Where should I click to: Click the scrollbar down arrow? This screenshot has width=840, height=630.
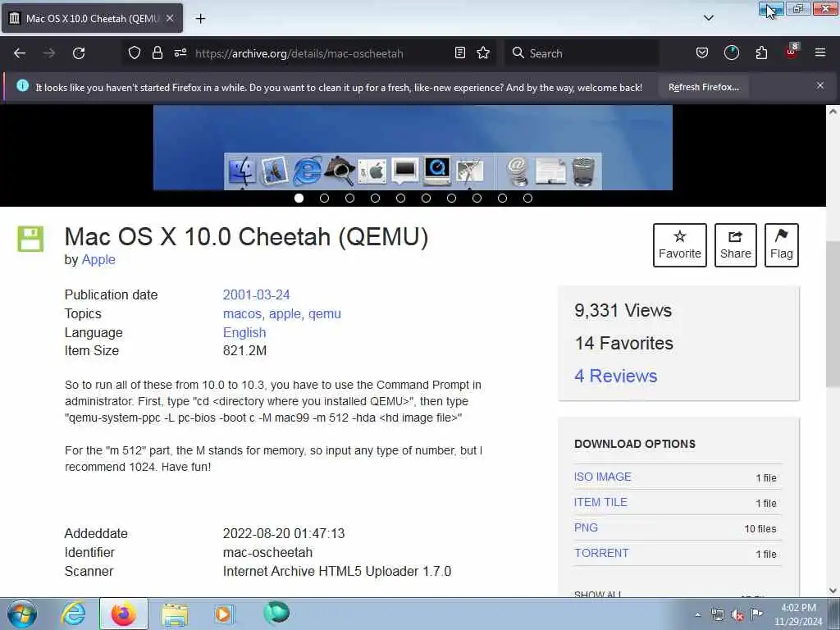833,591
